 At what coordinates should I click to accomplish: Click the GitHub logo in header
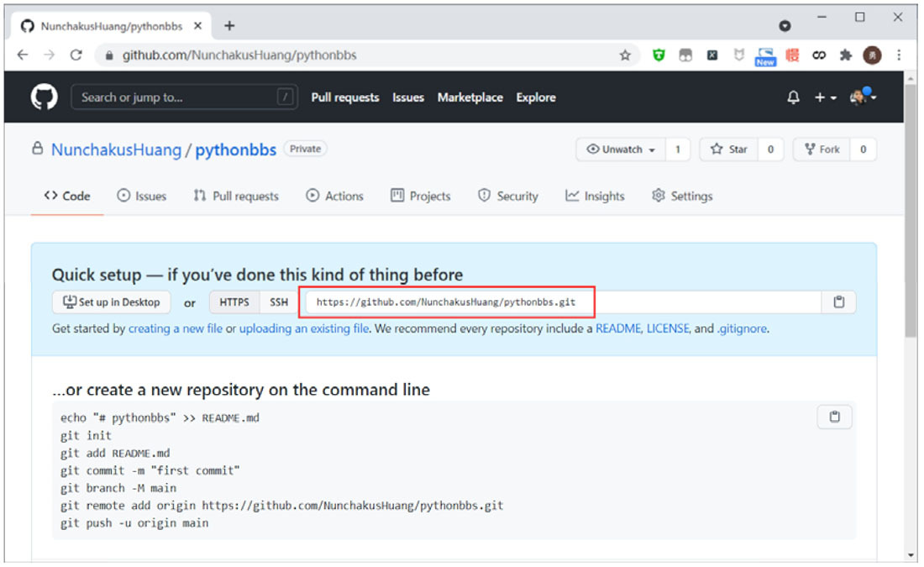[x=45, y=97]
